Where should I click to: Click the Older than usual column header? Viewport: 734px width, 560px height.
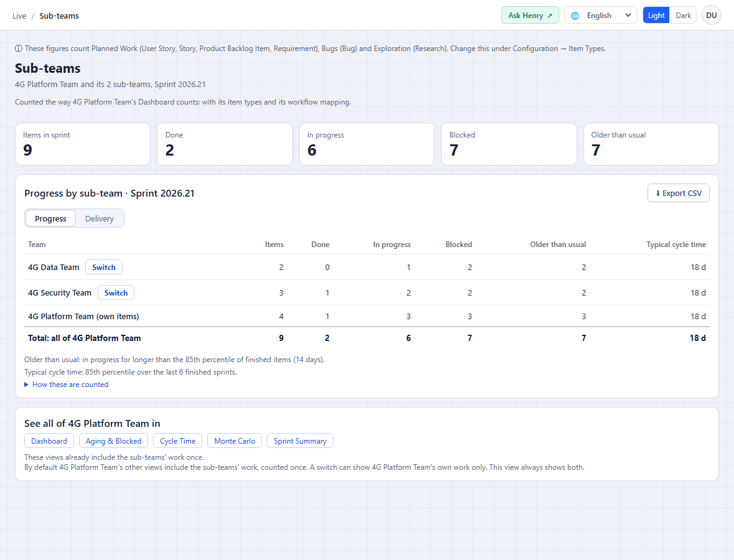pos(558,245)
